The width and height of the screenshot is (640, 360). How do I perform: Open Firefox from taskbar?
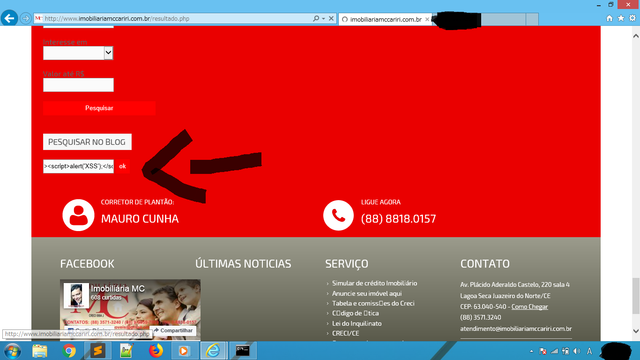[156, 351]
